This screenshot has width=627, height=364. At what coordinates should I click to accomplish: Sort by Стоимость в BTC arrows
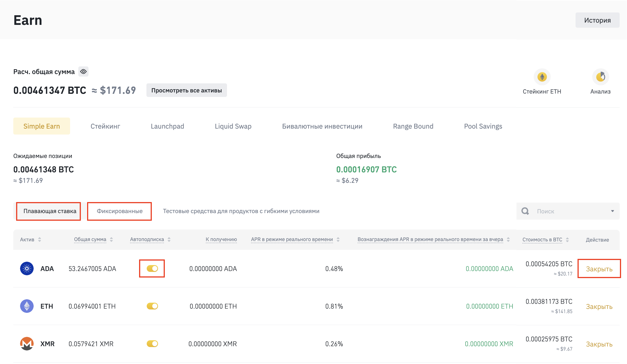point(567,240)
